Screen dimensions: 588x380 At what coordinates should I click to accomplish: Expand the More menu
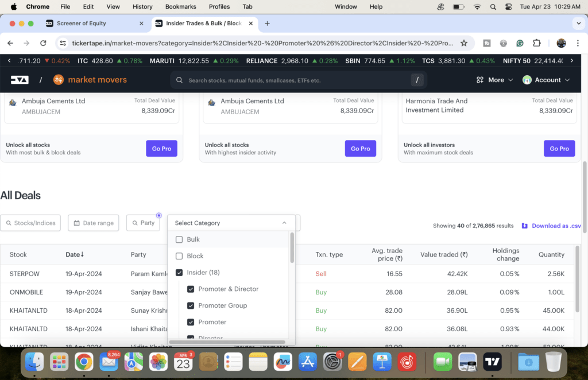pyautogui.click(x=494, y=80)
